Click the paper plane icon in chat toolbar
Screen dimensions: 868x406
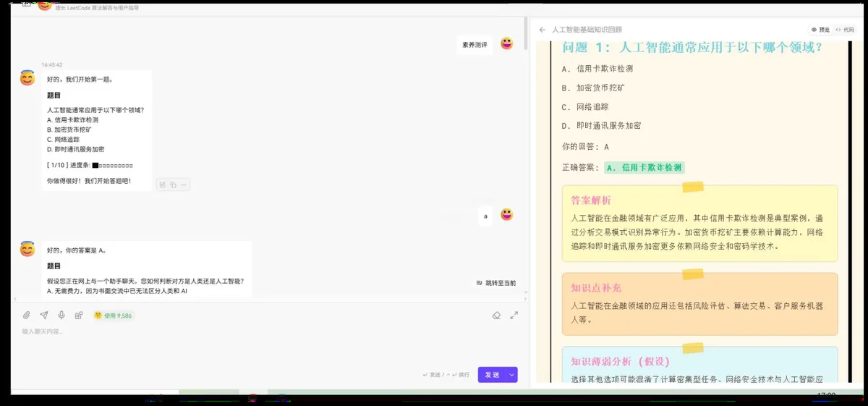pyautogui.click(x=44, y=316)
